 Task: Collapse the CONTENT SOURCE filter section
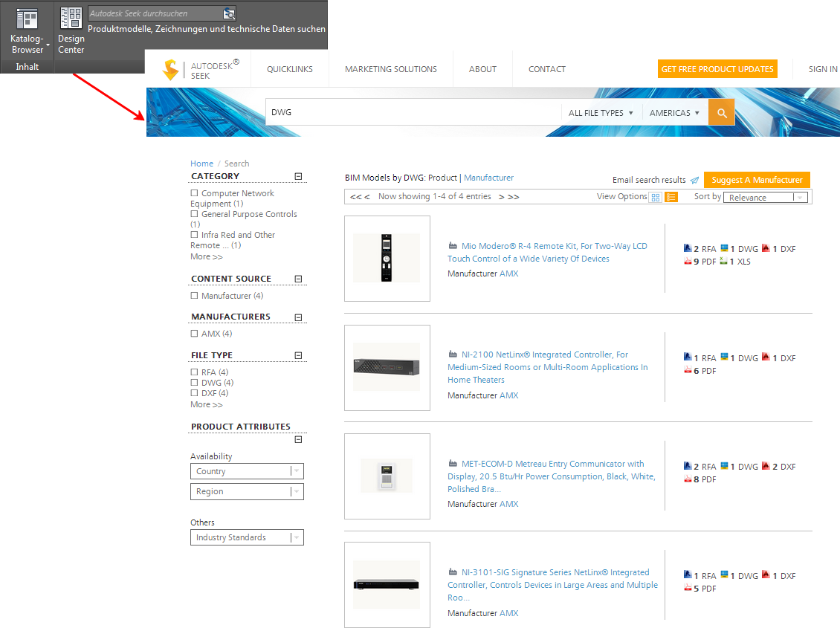point(298,279)
